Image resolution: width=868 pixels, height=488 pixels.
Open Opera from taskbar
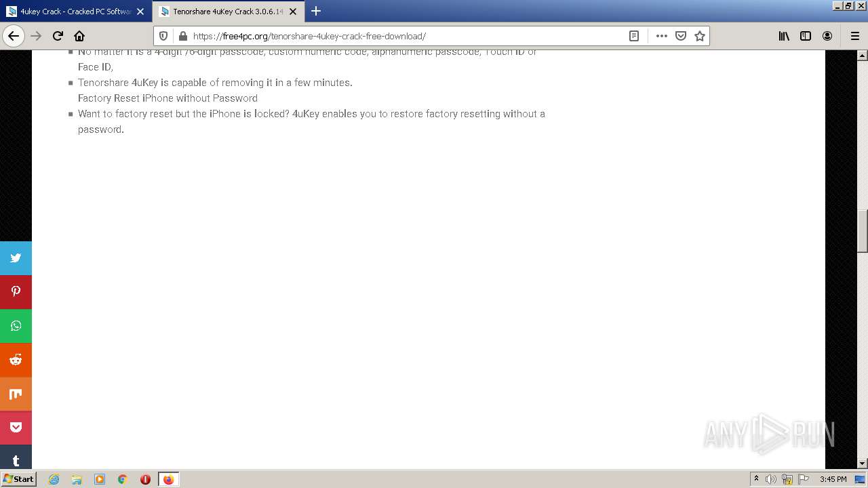click(145, 479)
